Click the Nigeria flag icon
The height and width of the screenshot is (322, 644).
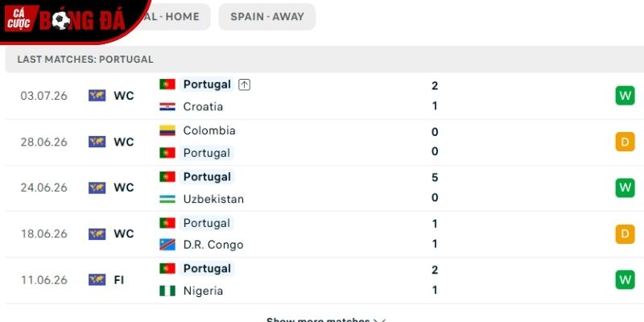[167, 291]
